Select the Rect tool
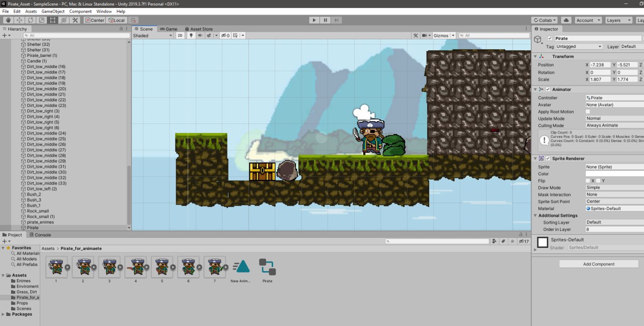Viewport: 644px width, 326px height. pos(53,20)
